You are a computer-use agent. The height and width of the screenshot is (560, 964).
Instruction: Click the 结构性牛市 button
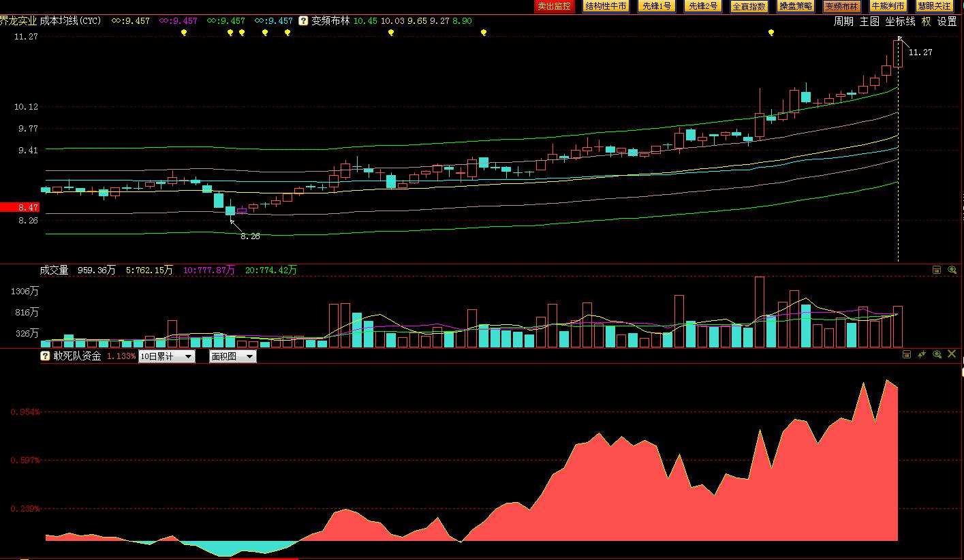(606, 6)
